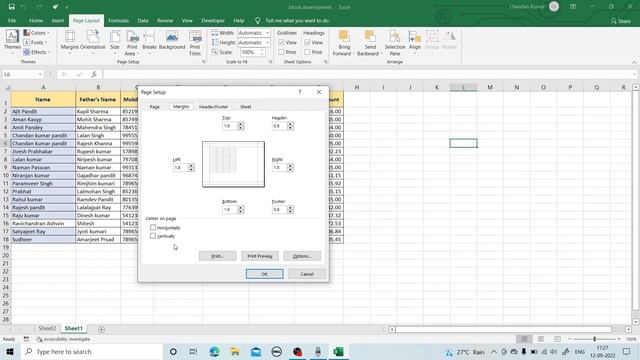Click the zoom slider in status bar
640x360 pixels.
tap(594, 339)
